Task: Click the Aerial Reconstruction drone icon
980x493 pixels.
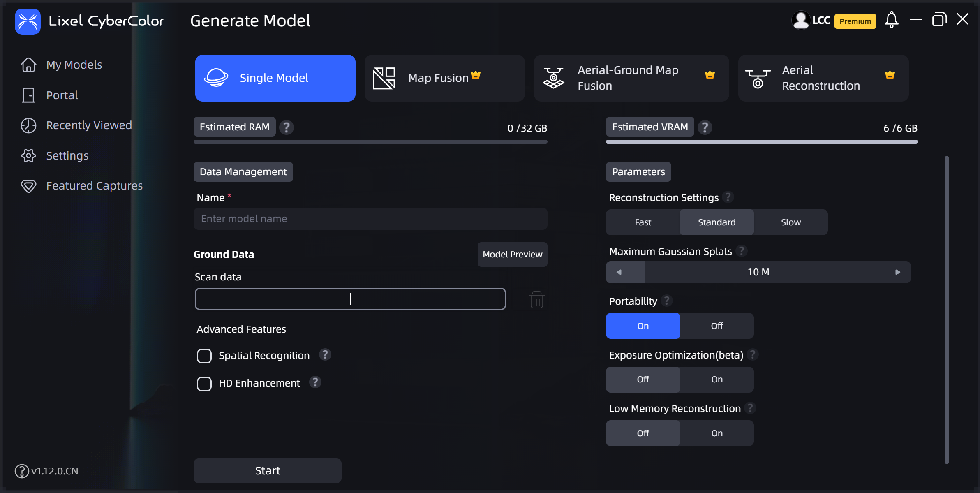Action: tap(758, 79)
